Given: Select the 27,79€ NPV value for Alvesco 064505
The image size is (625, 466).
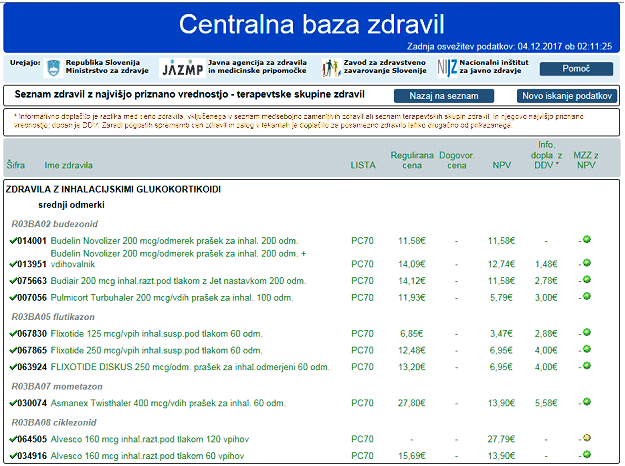Looking at the screenshot, I should point(501,439).
